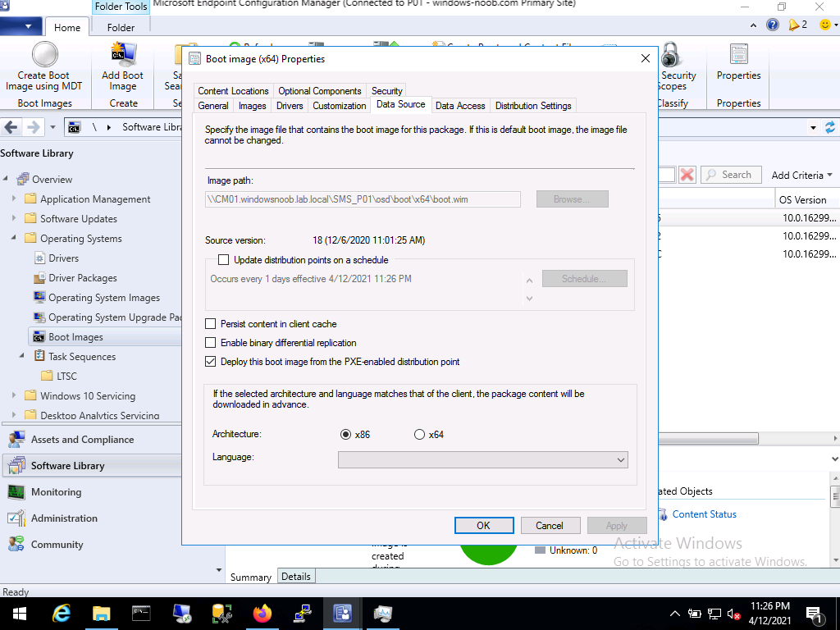
Task: Launch Internet Explorer from taskbar
Action: tap(62, 614)
